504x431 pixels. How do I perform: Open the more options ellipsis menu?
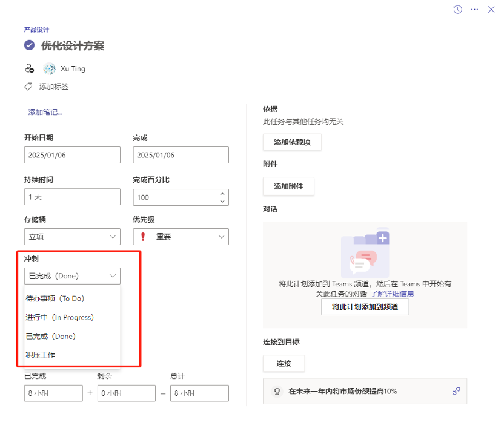(x=474, y=10)
